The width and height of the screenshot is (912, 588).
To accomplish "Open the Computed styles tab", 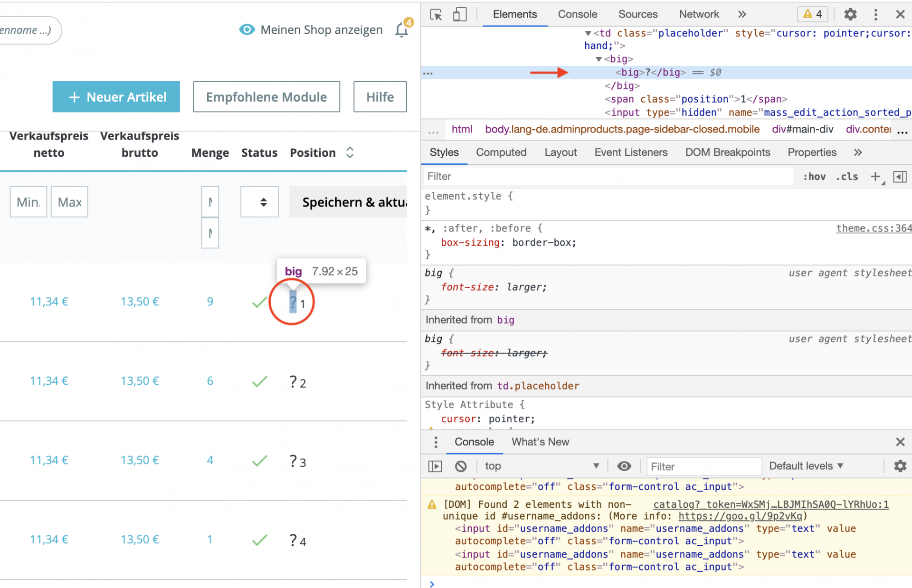I will click(501, 152).
